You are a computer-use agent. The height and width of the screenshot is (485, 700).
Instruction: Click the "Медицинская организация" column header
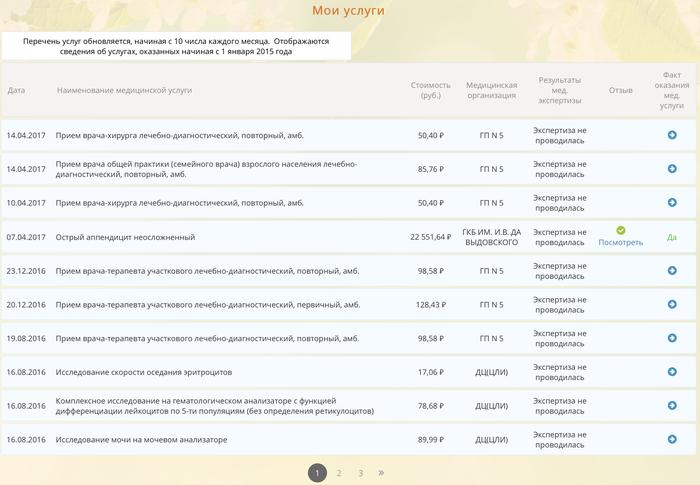[x=491, y=90]
